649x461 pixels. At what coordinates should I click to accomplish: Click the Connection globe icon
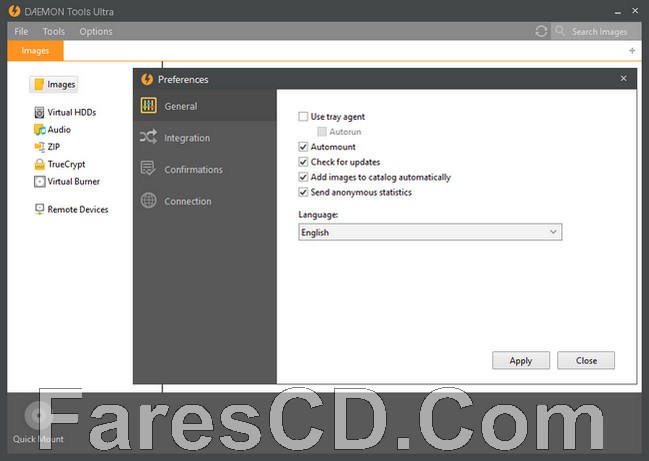pos(149,200)
